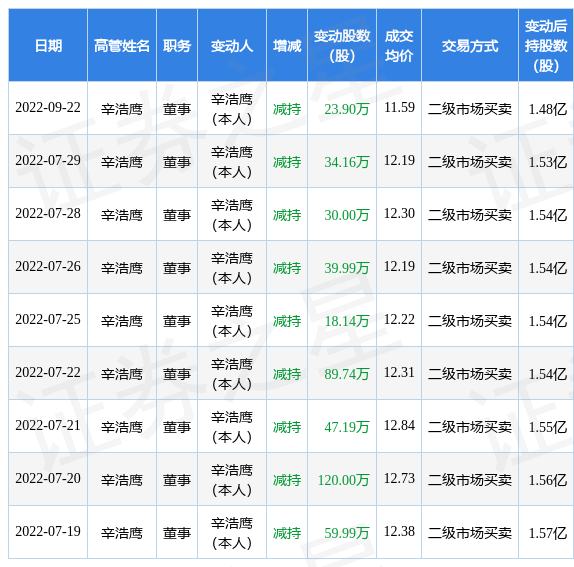Image resolution: width=574 pixels, height=567 pixels.
Task: Click the 成交均价 column header
Action: (x=399, y=46)
